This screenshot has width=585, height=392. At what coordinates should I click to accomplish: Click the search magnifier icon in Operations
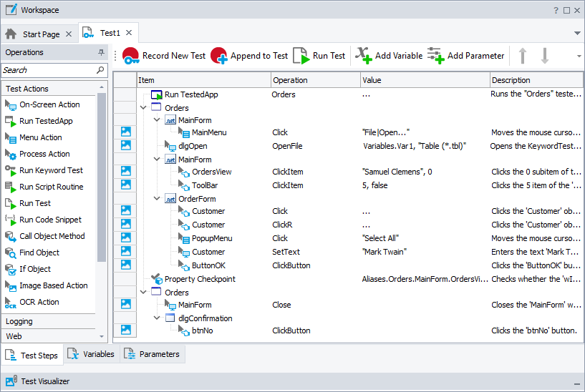click(x=100, y=70)
